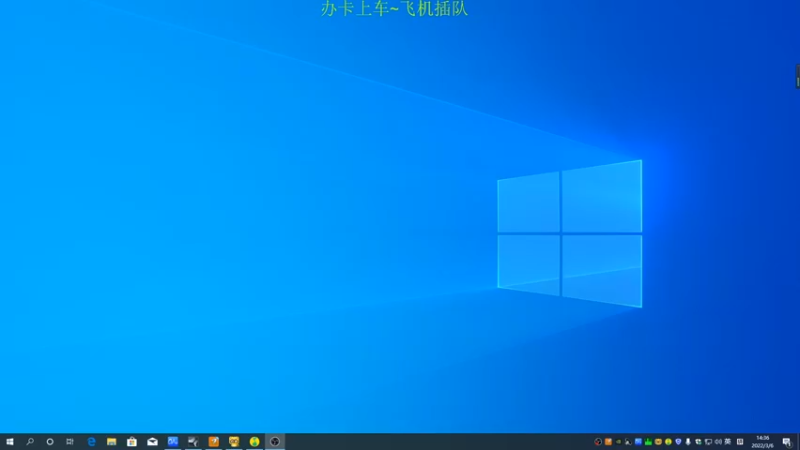Open Cortana circle icon
This screenshot has width=800, height=450.
49,442
